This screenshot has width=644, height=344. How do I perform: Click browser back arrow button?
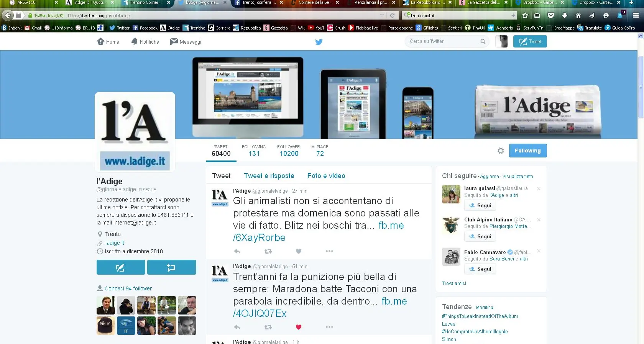point(7,15)
